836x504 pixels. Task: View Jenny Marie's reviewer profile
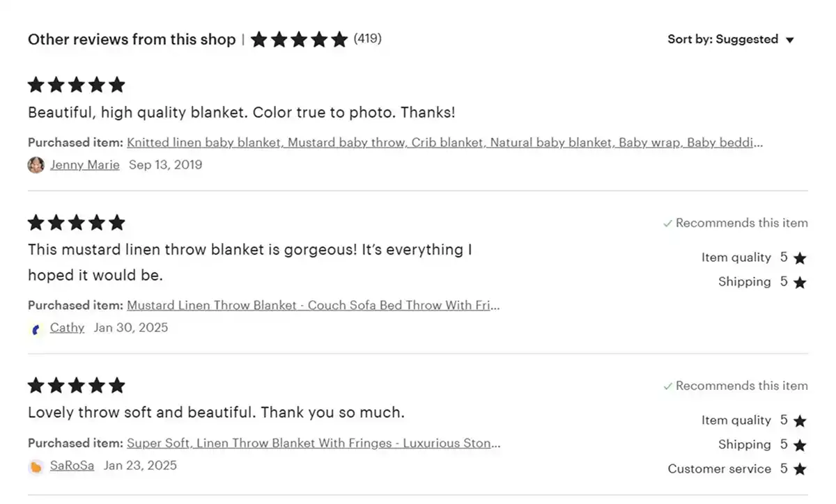[84, 165]
